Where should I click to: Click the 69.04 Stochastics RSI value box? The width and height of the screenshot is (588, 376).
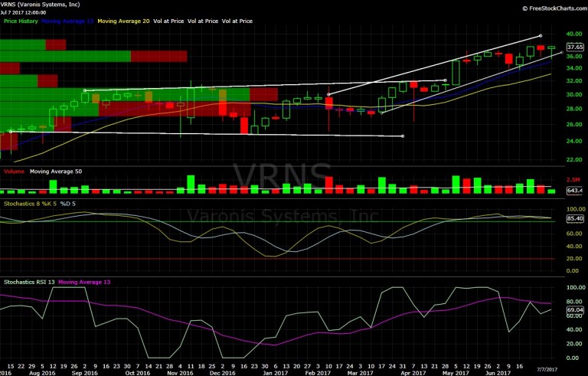575,310
